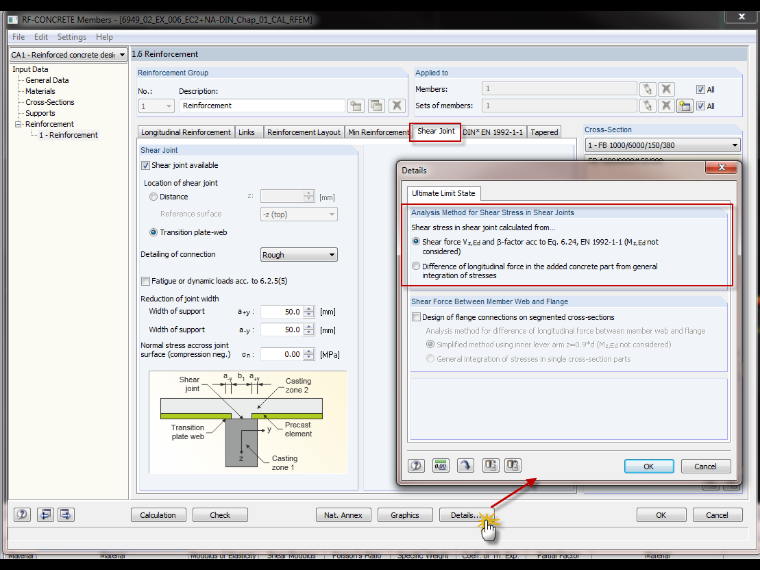Collapse the Reinforcement tree node
760x570 pixels.
tap(18, 125)
